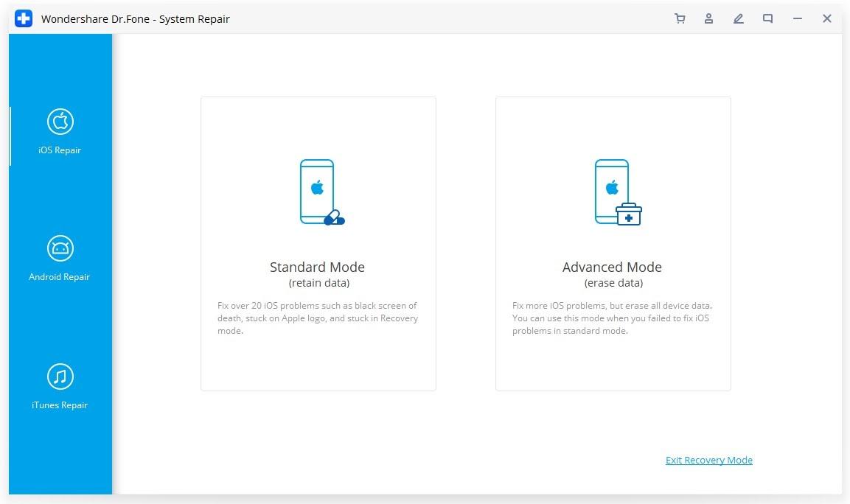
Task: Click the "Fix over 20 iOS problems" description
Action: (318, 318)
